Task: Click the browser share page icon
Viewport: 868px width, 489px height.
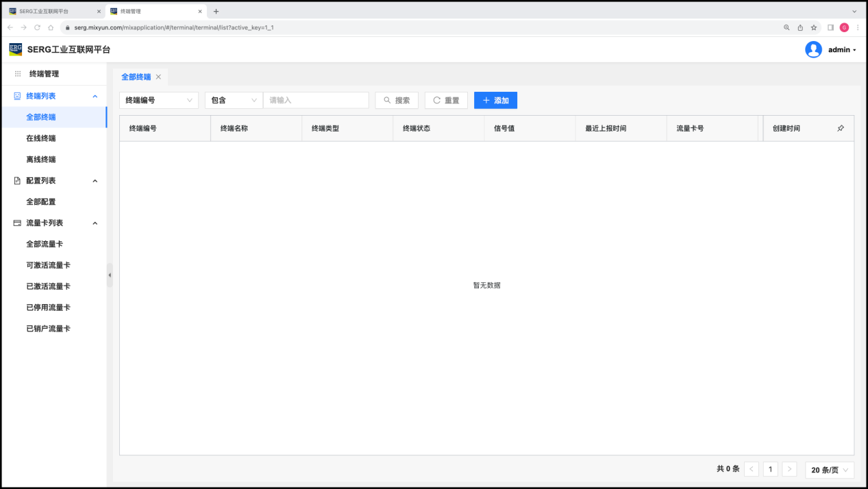Action: tap(800, 27)
